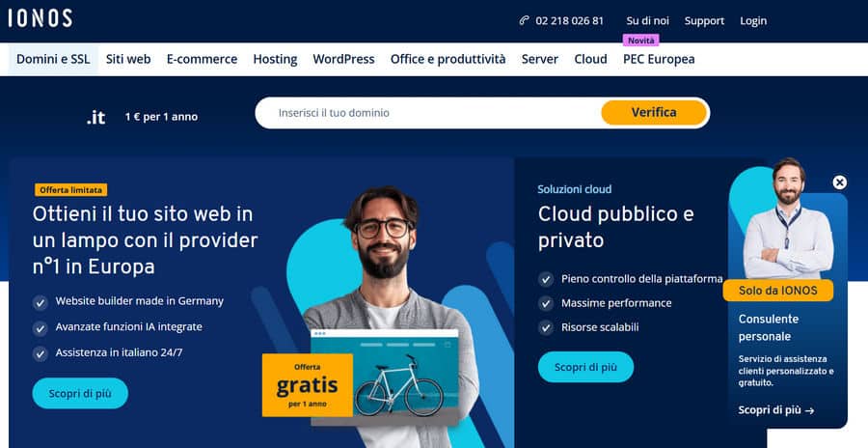The height and width of the screenshot is (448, 868).
Task: Expand the Server menu
Action: click(x=540, y=59)
